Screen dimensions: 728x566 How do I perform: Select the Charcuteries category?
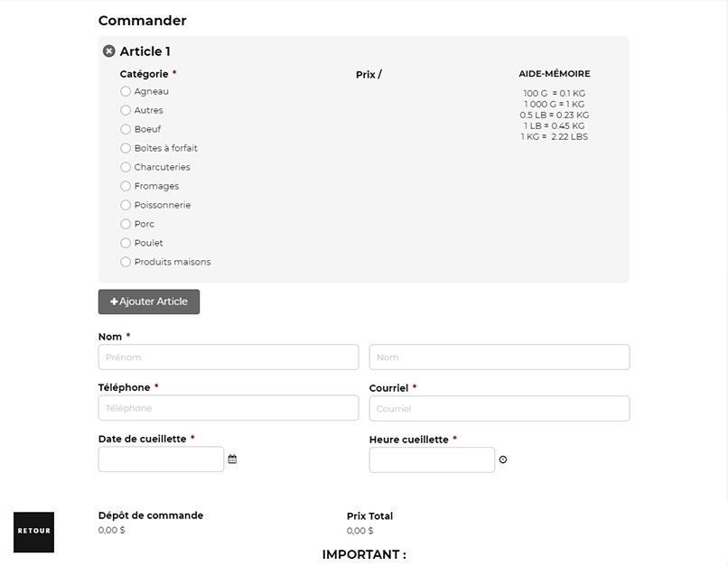[126, 167]
